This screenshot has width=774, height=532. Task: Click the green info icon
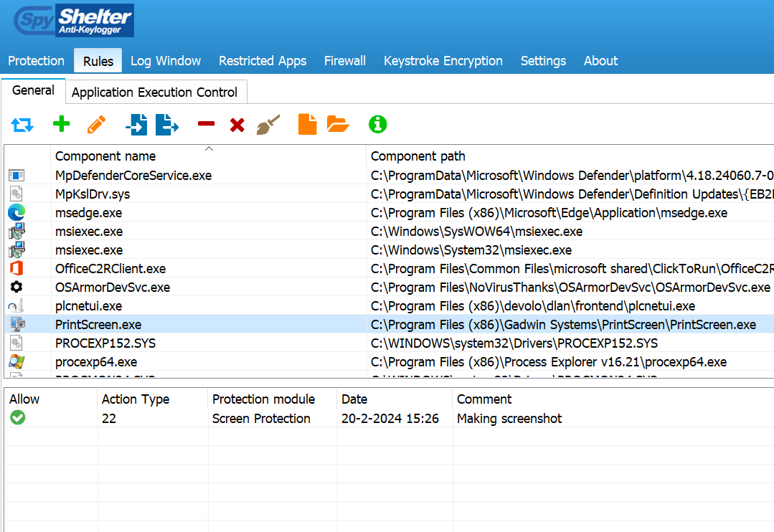377,125
